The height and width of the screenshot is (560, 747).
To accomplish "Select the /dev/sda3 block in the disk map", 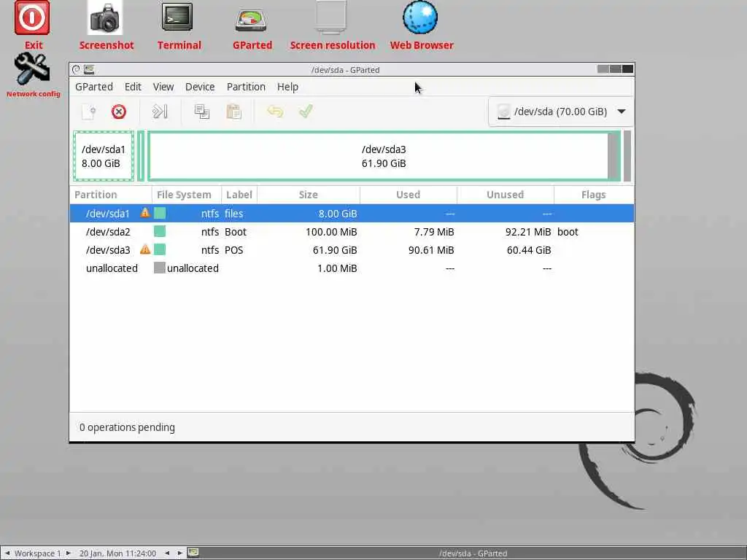I will [384, 156].
